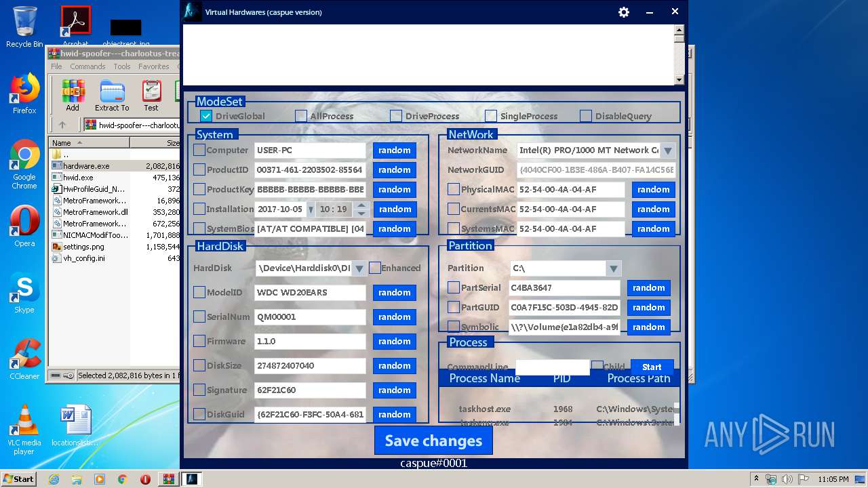The height and width of the screenshot is (488, 868).
Task: Open locationslisti Word document on desktop
Action: [x=75, y=426]
